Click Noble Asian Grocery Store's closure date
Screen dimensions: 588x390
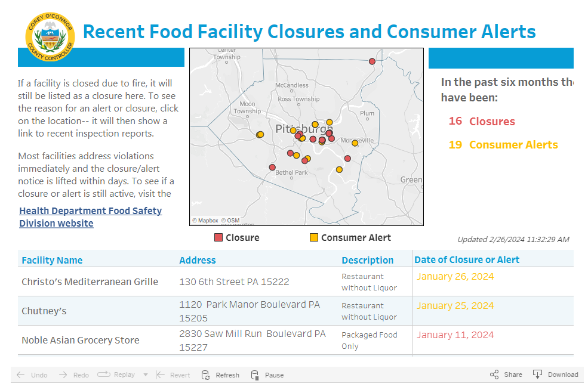coord(455,335)
